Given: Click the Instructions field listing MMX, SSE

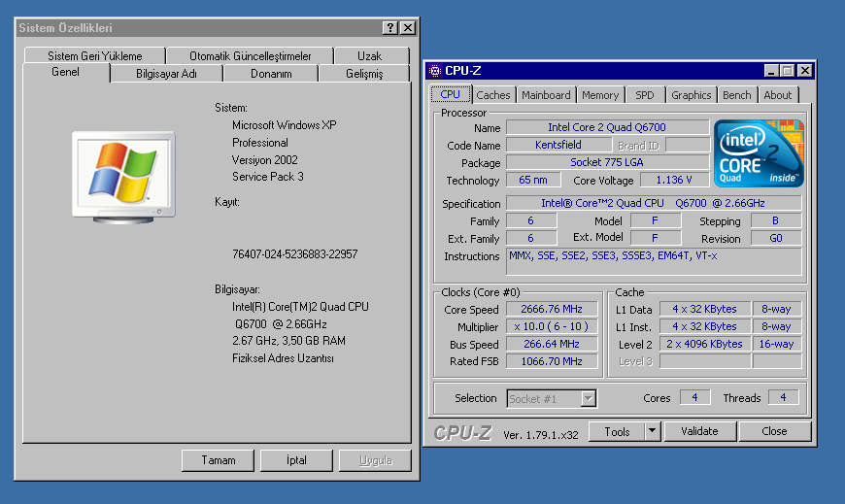Looking at the screenshot, I should [654, 261].
